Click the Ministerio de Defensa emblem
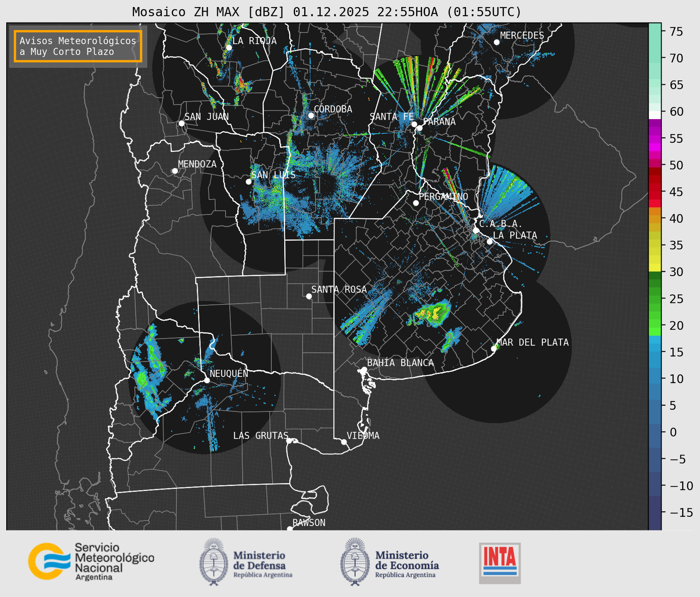The height and width of the screenshot is (597, 700). [x=214, y=562]
